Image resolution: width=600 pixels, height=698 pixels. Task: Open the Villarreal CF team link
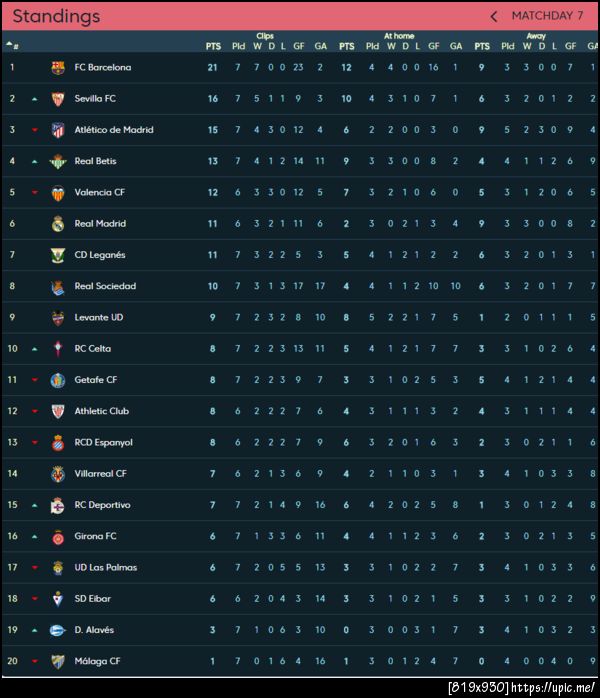click(x=100, y=474)
